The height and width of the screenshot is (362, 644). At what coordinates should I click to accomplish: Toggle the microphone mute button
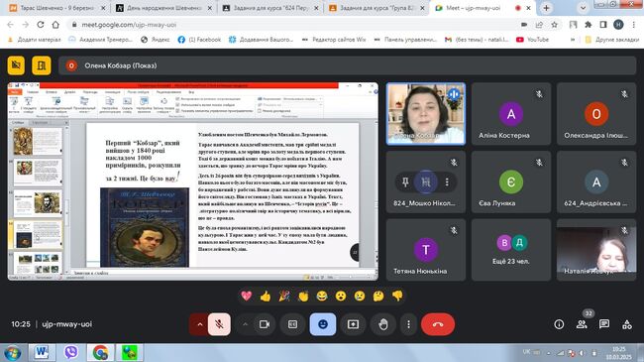tap(219, 324)
